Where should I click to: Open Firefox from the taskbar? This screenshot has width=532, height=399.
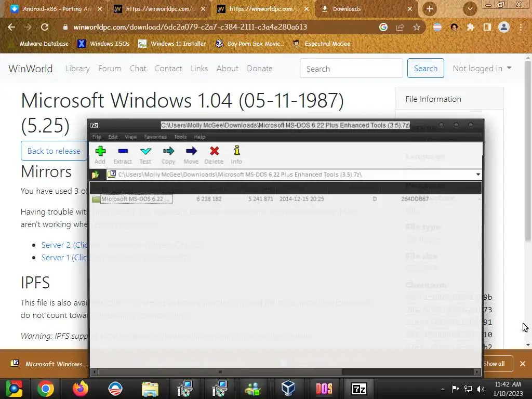click(x=81, y=389)
